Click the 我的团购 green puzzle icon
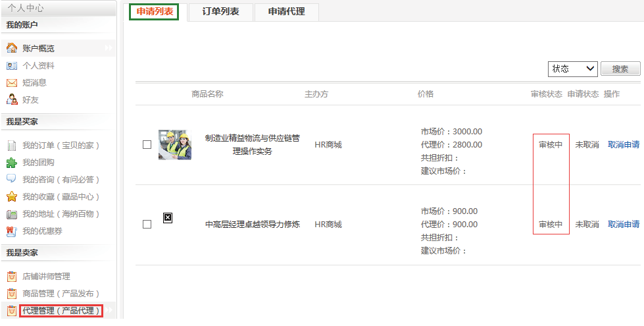The image size is (644, 326). pos(11,163)
